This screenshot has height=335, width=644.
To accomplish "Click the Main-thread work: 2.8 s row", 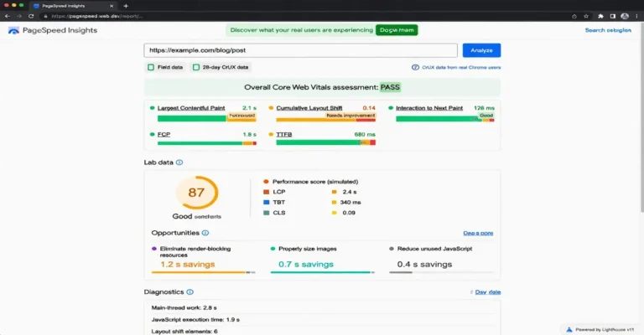I will tap(322, 307).
